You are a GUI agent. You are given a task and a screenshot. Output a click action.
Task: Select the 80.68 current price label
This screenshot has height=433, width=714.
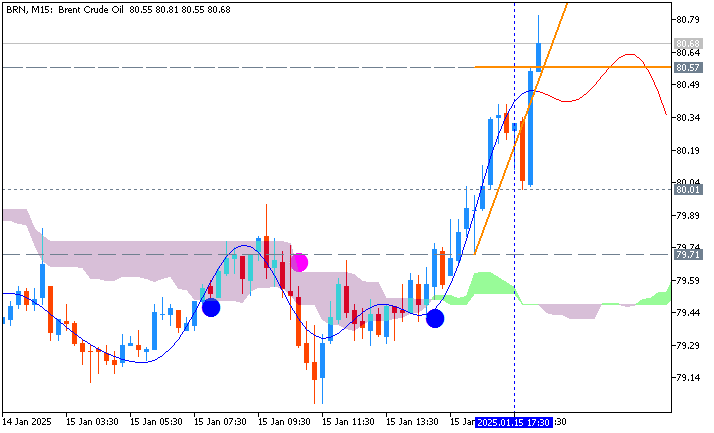(688, 44)
